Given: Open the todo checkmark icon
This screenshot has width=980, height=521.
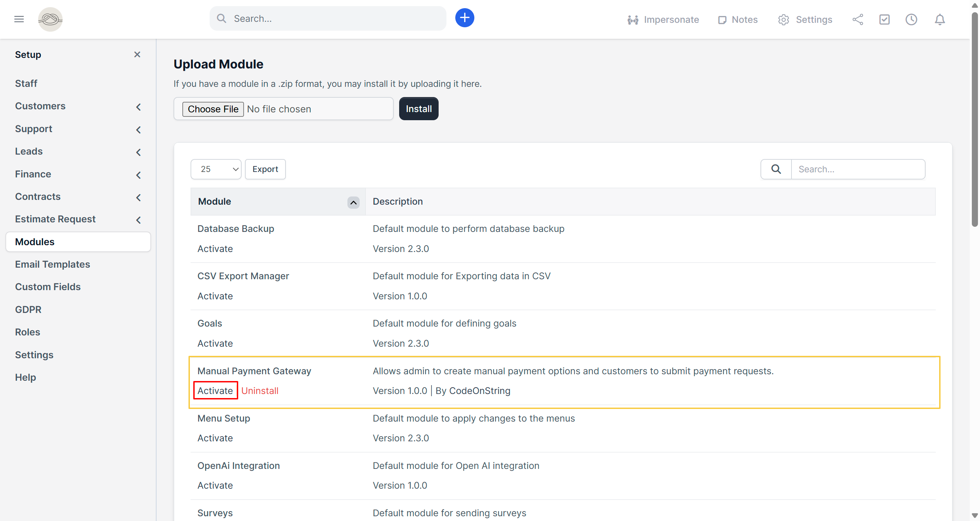Looking at the screenshot, I should coord(884,19).
